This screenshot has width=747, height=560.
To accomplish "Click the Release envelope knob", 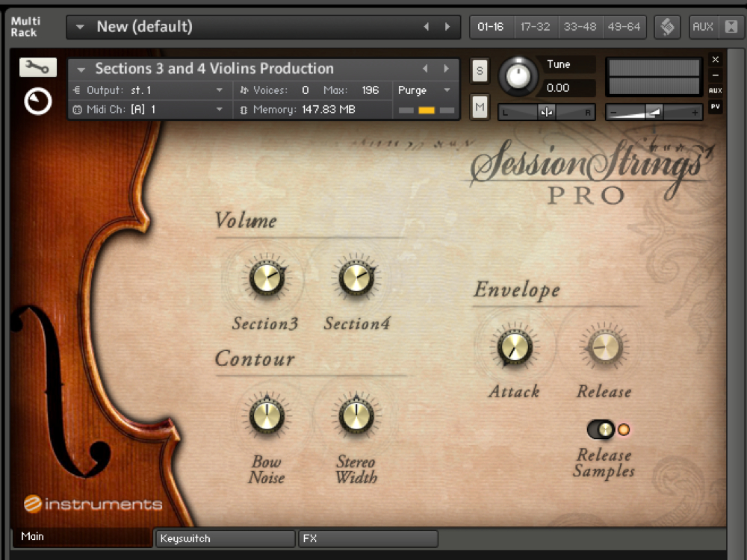I will 604,346.
